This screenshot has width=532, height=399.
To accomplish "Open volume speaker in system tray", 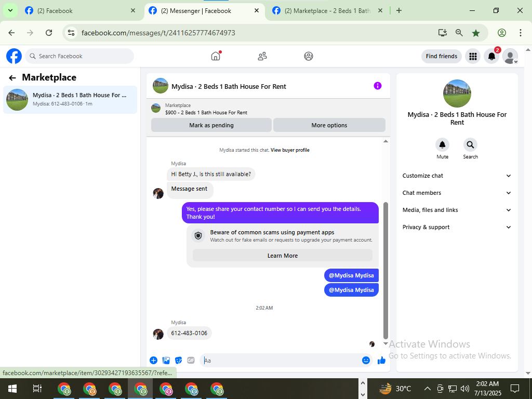I will click(465, 389).
